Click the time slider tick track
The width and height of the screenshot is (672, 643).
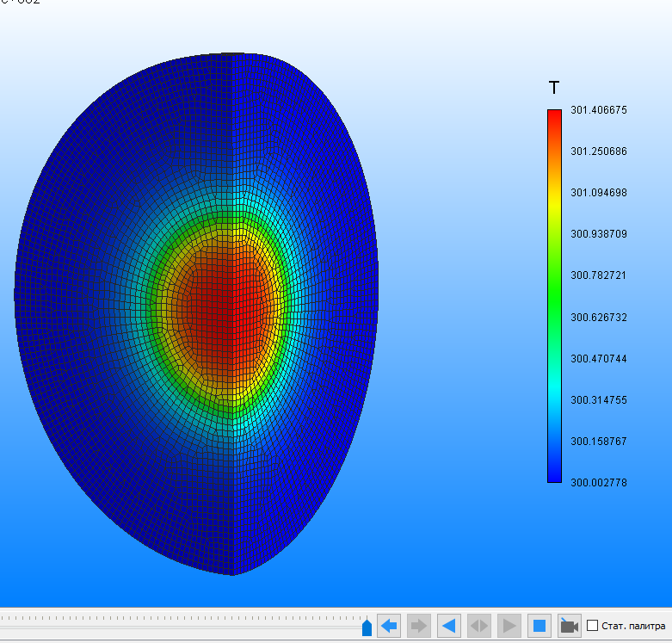tap(172, 618)
